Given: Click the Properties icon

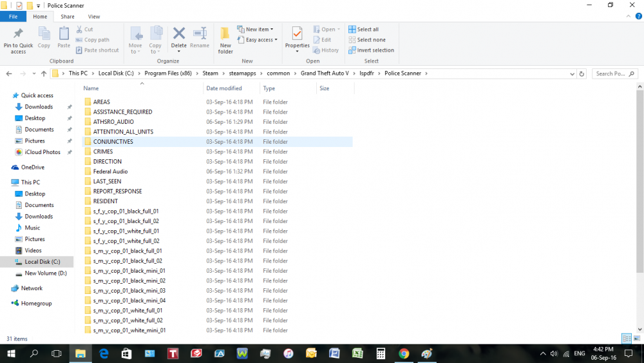Looking at the screenshot, I should (x=297, y=34).
